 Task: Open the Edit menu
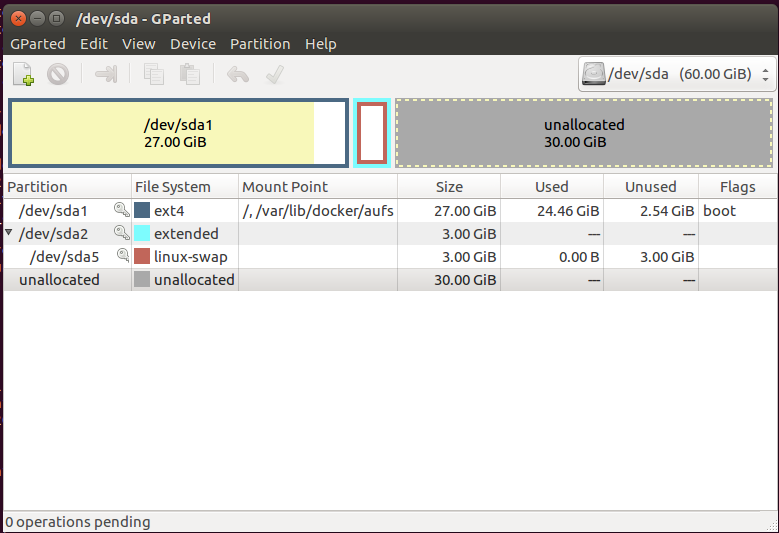tap(94, 44)
